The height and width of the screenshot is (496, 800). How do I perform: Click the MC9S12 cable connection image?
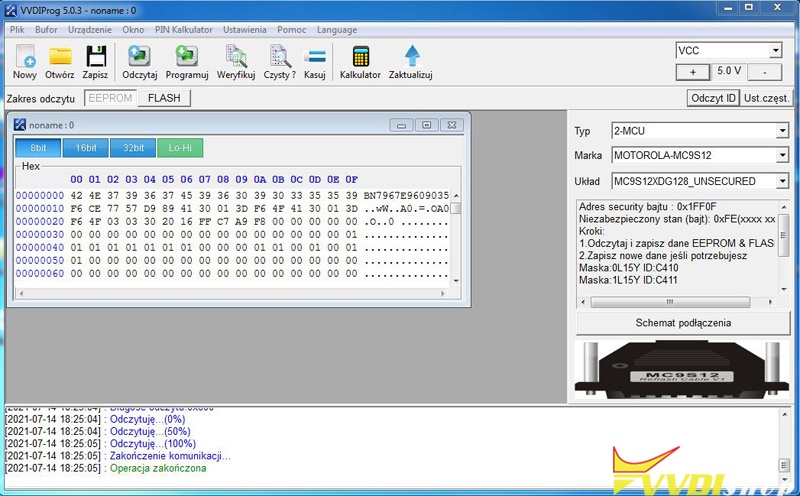coord(683,369)
